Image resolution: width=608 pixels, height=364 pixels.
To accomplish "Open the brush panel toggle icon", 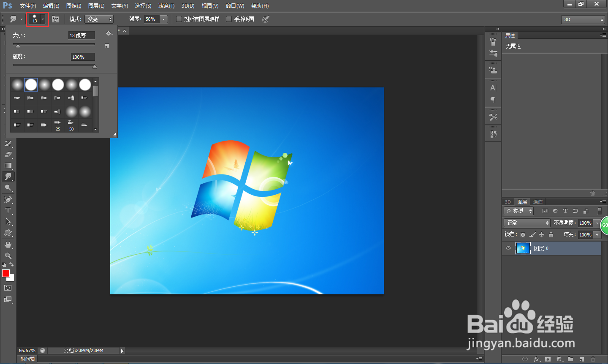I will (x=55, y=19).
